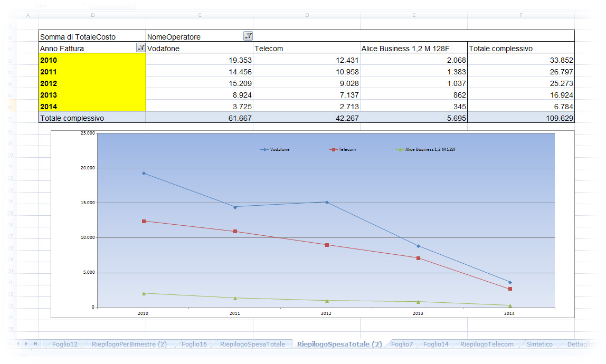Switch to the RiepilogoSpesaTotale sheet tab
This screenshot has width=606, height=364.
click(252, 344)
